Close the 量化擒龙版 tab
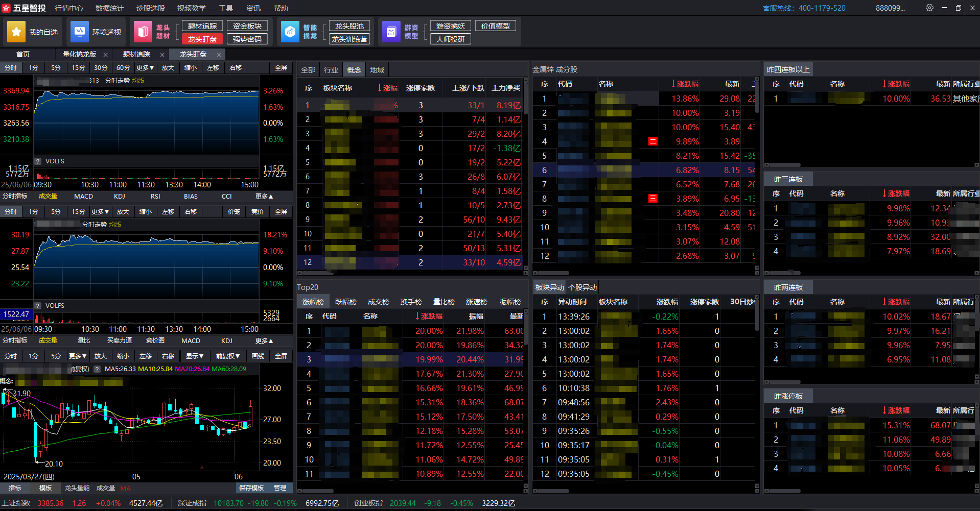 click(x=106, y=55)
